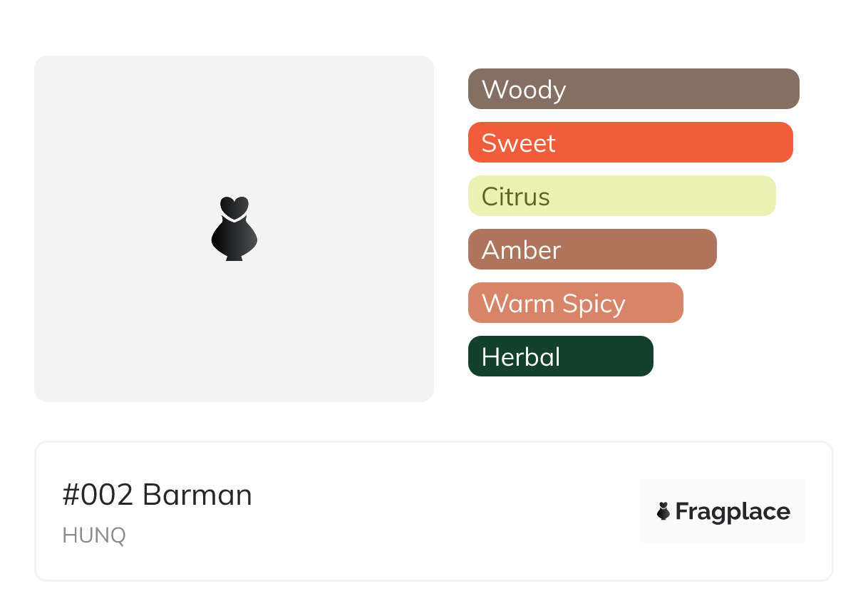Go to the Fragplace wordmark text
Viewport: 868px width, 616px height.
[x=733, y=512]
